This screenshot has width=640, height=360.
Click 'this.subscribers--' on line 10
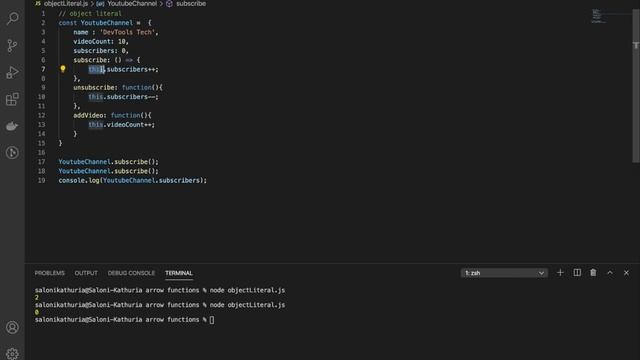pyautogui.click(x=123, y=97)
